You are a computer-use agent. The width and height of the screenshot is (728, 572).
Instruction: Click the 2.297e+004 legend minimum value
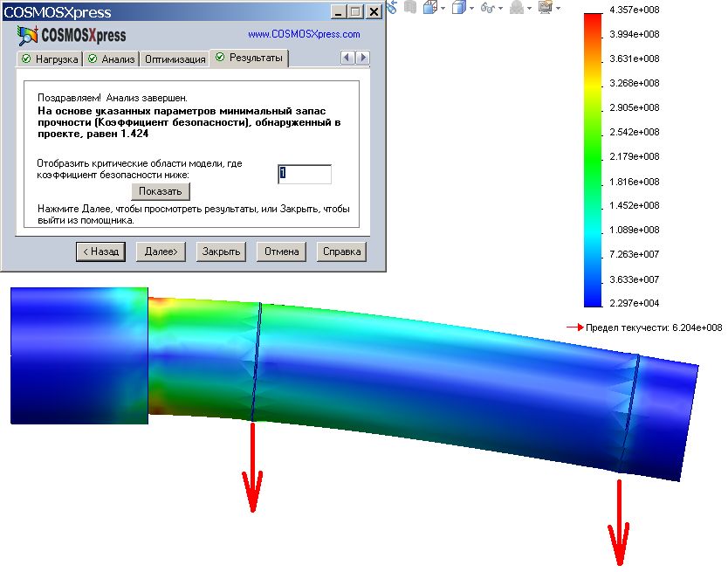(635, 303)
